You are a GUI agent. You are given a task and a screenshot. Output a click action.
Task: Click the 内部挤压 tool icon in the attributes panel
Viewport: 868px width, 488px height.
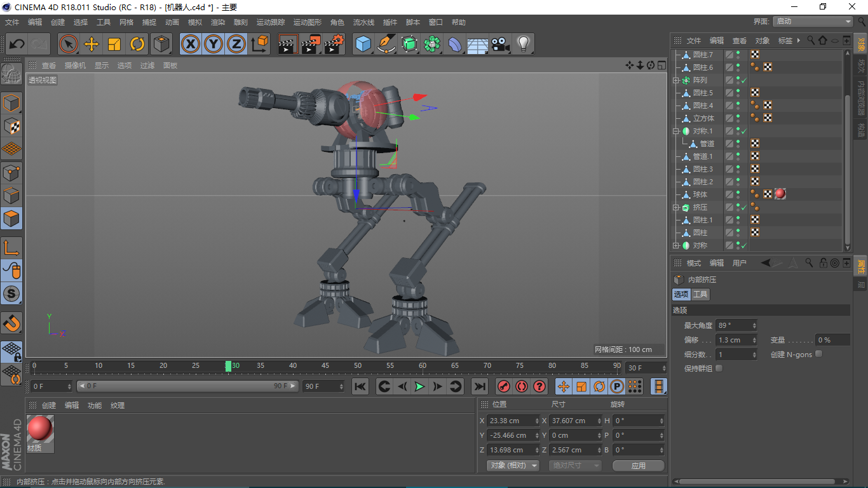pyautogui.click(x=679, y=278)
